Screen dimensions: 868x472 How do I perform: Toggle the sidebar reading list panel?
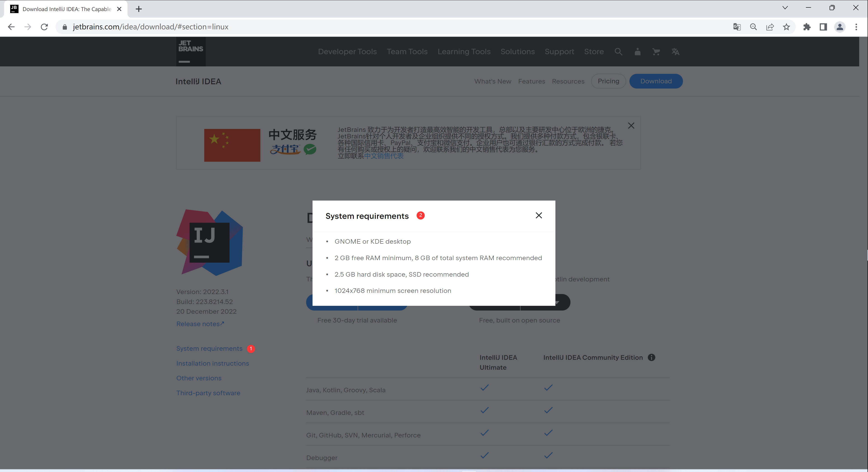(823, 26)
